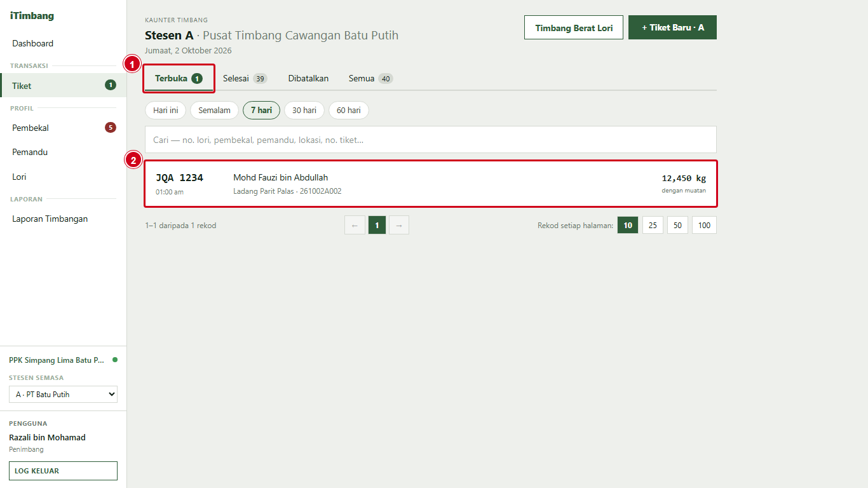This screenshot has width=868, height=488.
Task: Select the 7 hari date filter
Action: pyautogui.click(x=261, y=110)
